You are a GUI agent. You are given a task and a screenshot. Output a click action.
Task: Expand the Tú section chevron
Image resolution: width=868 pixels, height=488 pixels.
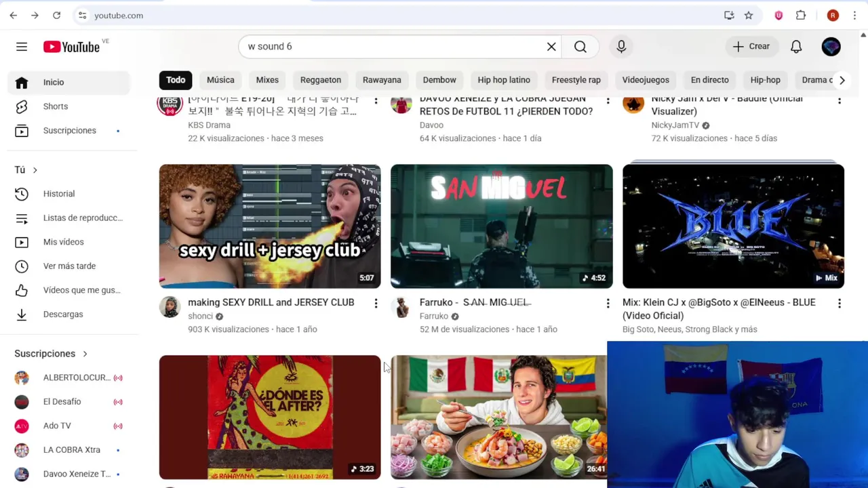[35, 170]
